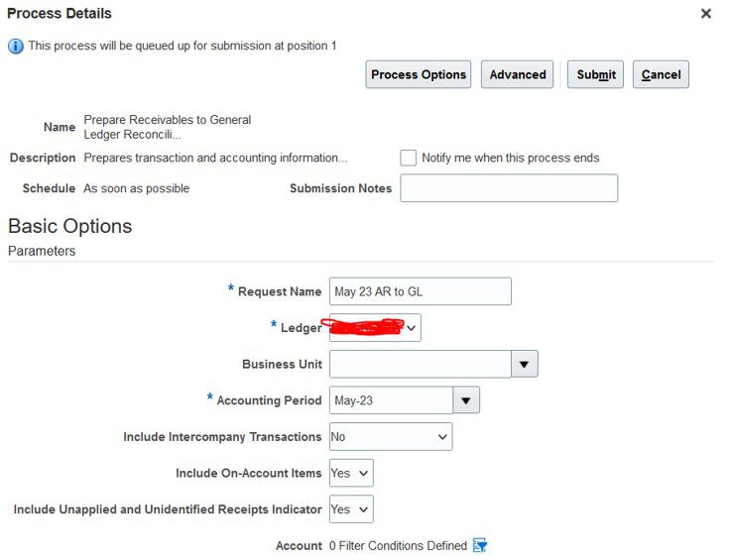Screen dimensions: 730x560
Task: Open the Advanced options
Action: click(517, 74)
